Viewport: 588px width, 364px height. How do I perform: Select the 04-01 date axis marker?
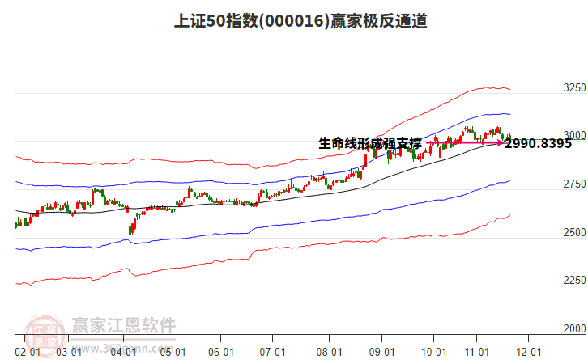tap(123, 353)
